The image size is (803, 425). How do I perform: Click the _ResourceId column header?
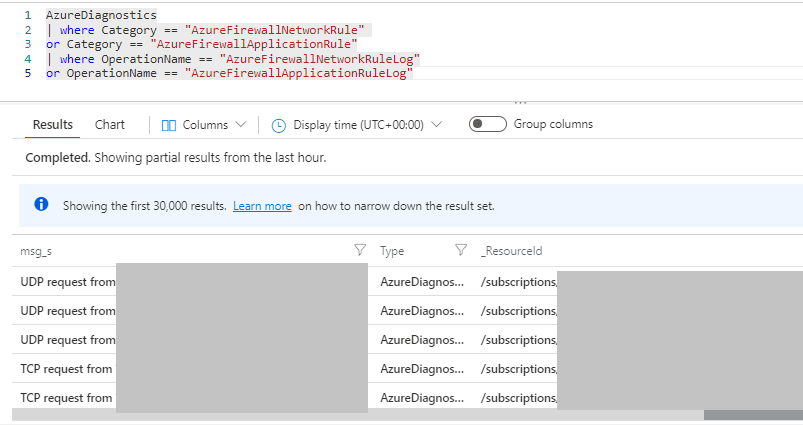(x=511, y=251)
